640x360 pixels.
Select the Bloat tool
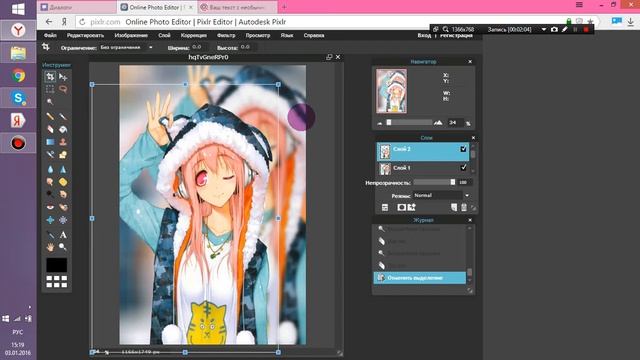point(50,220)
